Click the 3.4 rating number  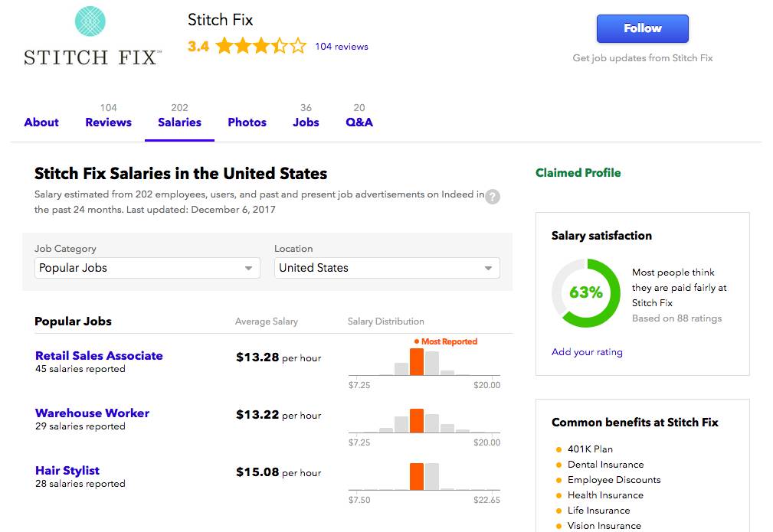click(198, 46)
